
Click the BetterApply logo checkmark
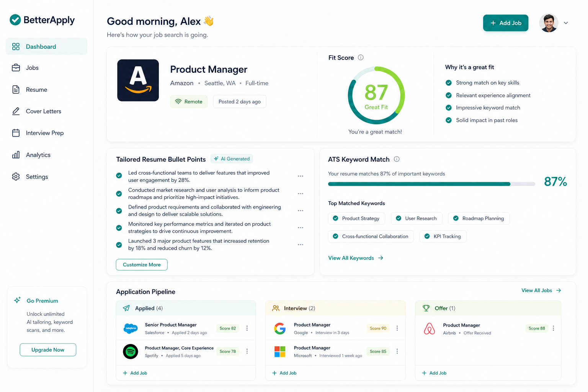click(x=15, y=20)
